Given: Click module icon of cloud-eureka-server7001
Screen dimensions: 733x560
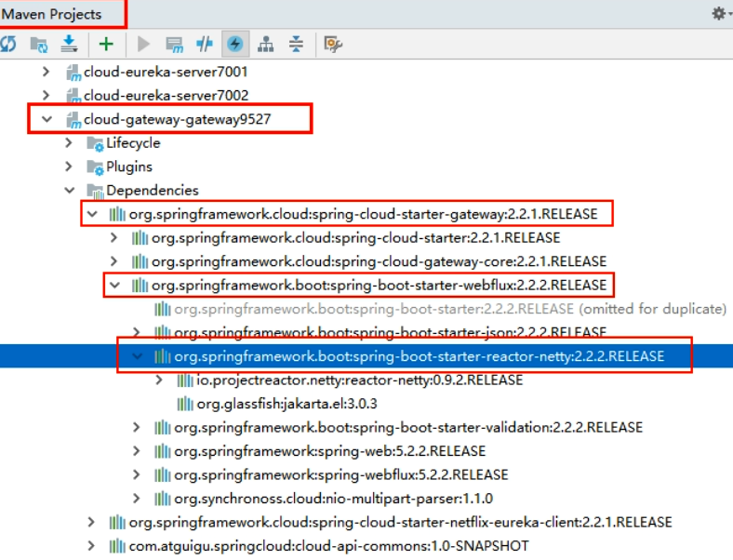Looking at the screenshot, I should 73,73.
